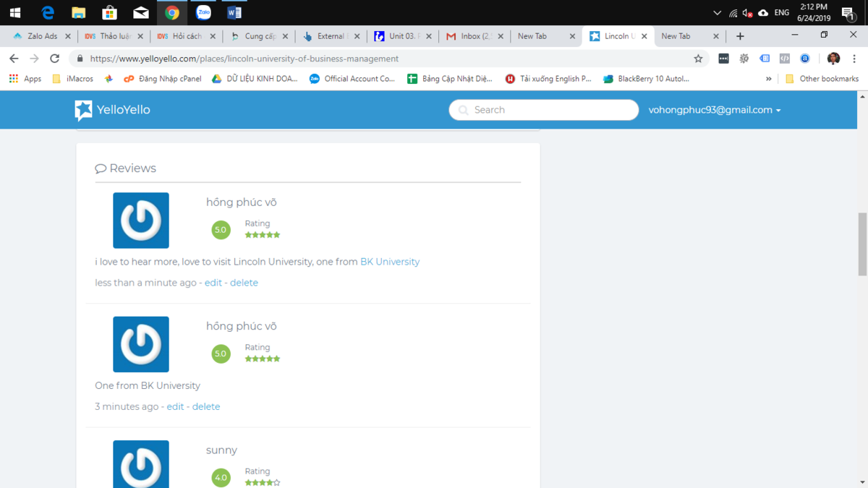Edit the less-than-a-minute-ago review
The width and height of the screenshot is (868, 488).
coord(213,283)
